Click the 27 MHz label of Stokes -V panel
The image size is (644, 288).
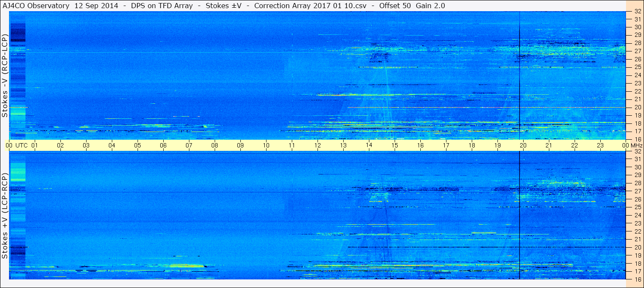638,51
